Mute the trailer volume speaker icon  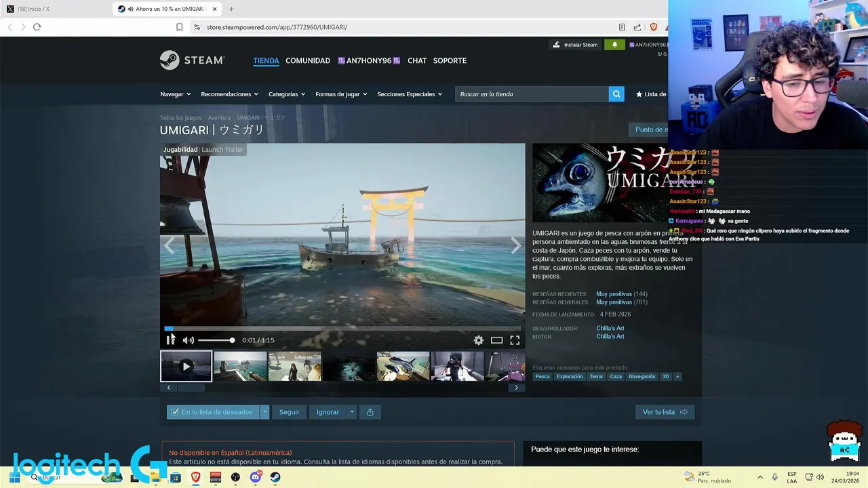(189, 340)
